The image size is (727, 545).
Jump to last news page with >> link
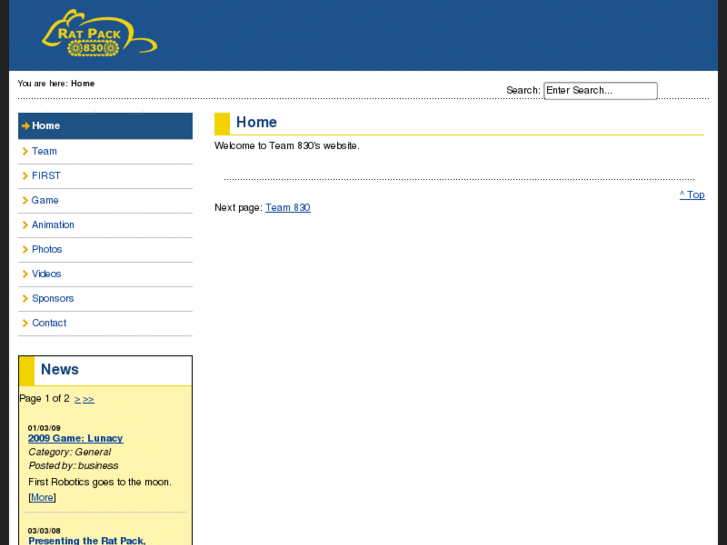pyautogui.click(x=89, y=399)
